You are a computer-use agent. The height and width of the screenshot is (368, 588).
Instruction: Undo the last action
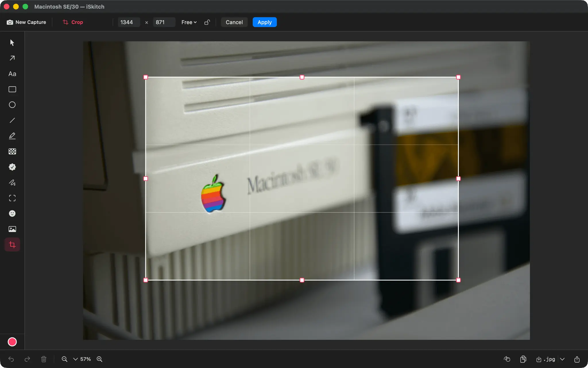coord(11,359)
